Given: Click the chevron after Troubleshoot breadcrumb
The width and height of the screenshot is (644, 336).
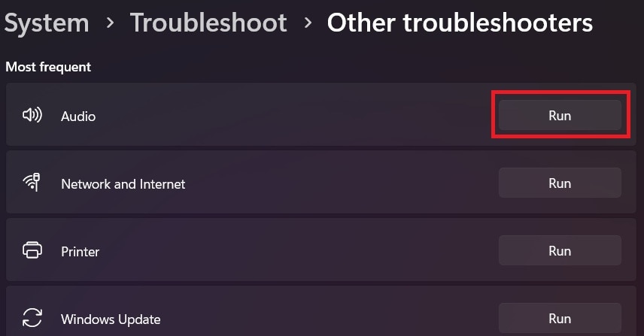Looking at the screenshot, I should pos(308,23).
